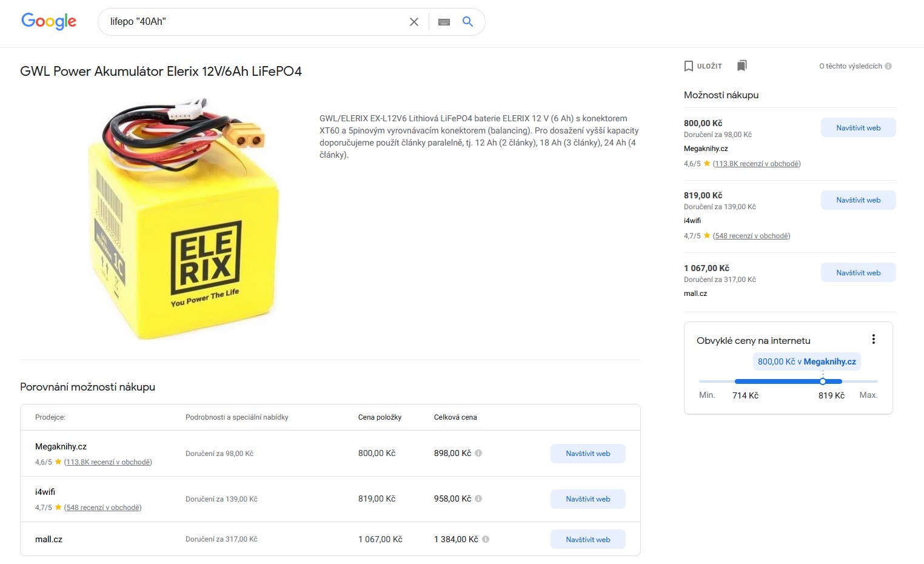The height and width of the screenshot is (564, 924).
Task: Click the Doručení za 317,00 Kč table cell
Action: 221,539
